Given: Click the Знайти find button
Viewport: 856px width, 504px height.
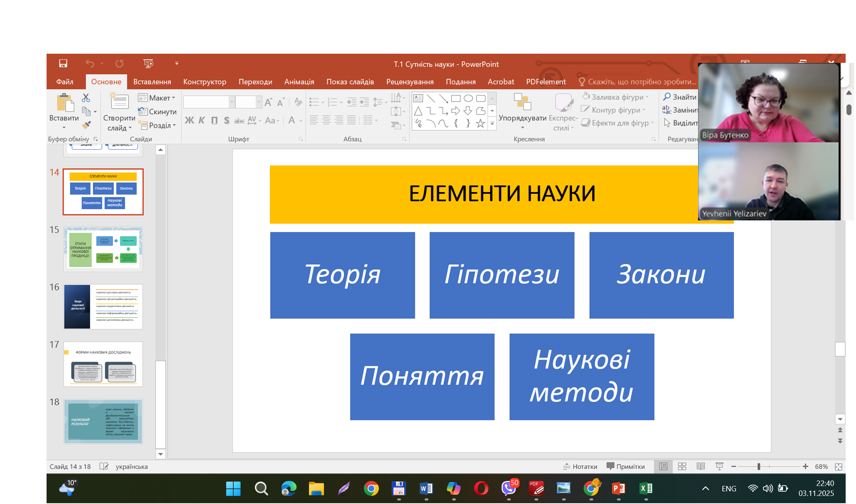Looking at the screenshot, I should [680, 97].
